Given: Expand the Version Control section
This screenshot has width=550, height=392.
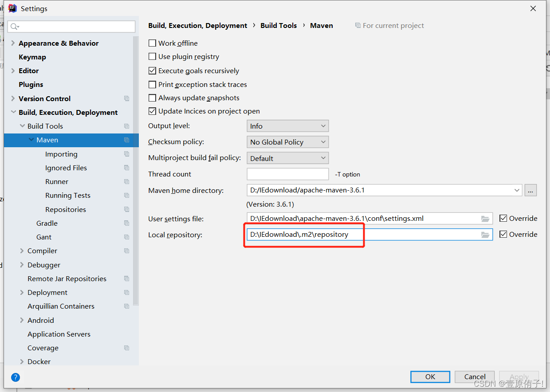Looking at the screenshot, I should 13,98.
